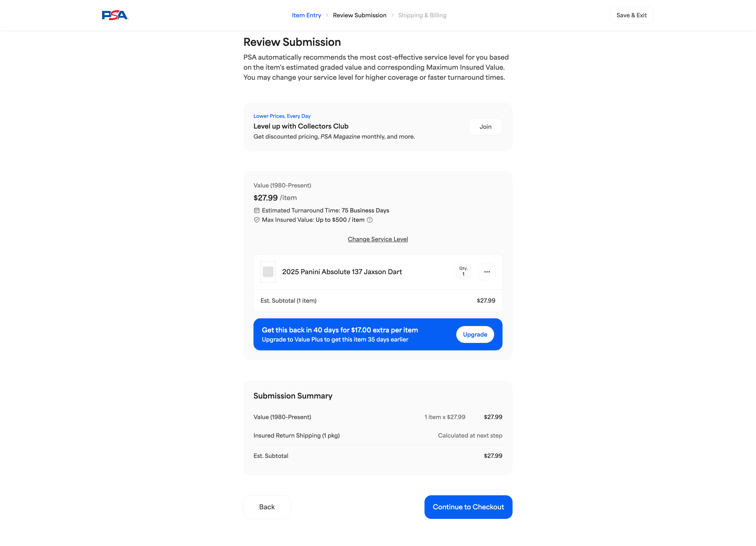The image size is (756, 546).
Task: Click Save & Exit in the top right
Action: (x=631, y=15)
